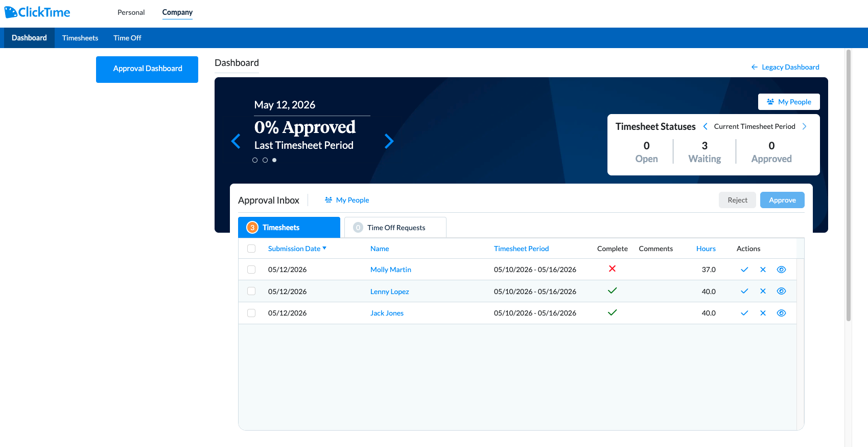Screen dimensions: 868x447
Task: Check the select-all checkbox in table header
Action: (251, 249)
